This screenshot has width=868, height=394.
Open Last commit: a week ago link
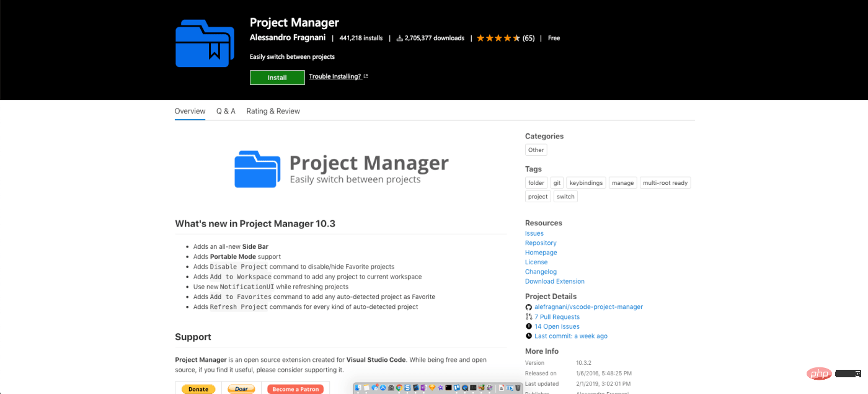571,336
